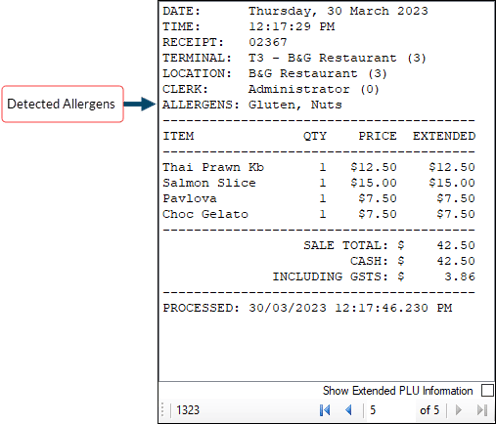
Task: Click the 1323 value in the navigator bar
Action: point(188,410)
